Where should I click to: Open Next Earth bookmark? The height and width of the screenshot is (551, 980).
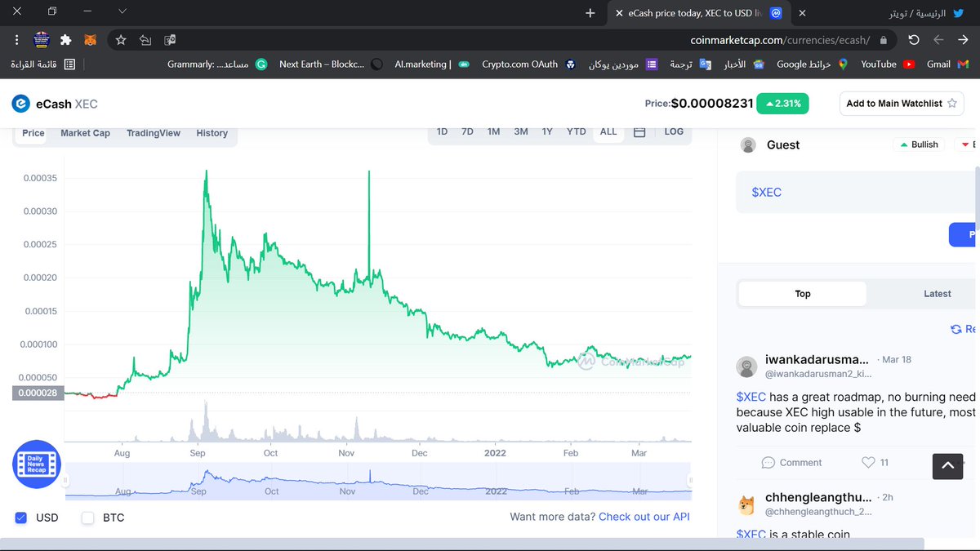tap(331, 64)
